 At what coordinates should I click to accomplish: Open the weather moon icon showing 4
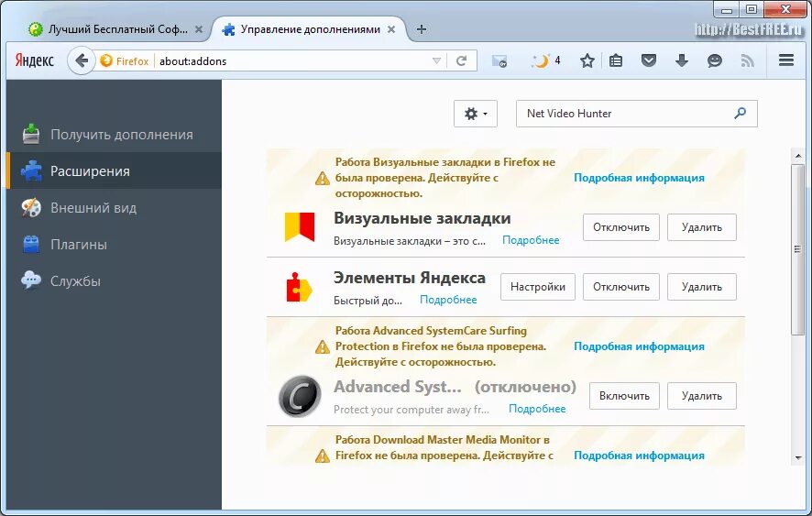click(546, 61)
